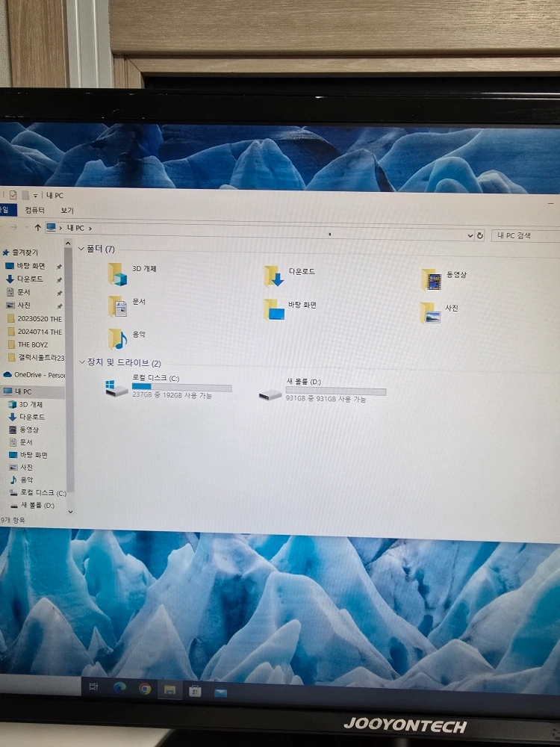
Task: Click the navigation pane scroll-down arrow
Action: tap(70, 512)
